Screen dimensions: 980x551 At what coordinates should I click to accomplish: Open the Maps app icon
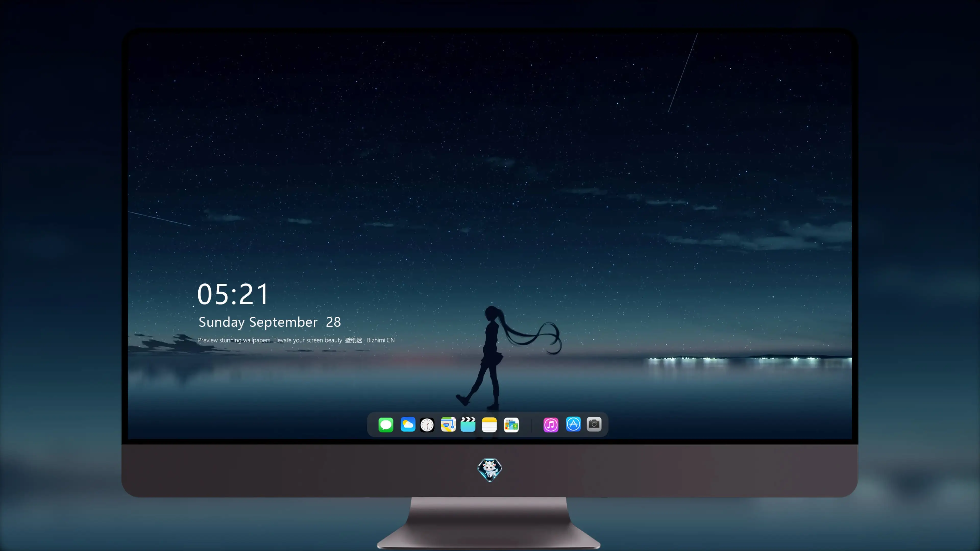(448, 424)
